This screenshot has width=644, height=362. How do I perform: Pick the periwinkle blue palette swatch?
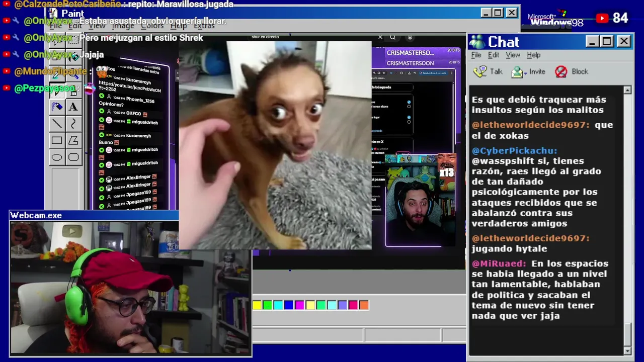[x=343, y=305]
